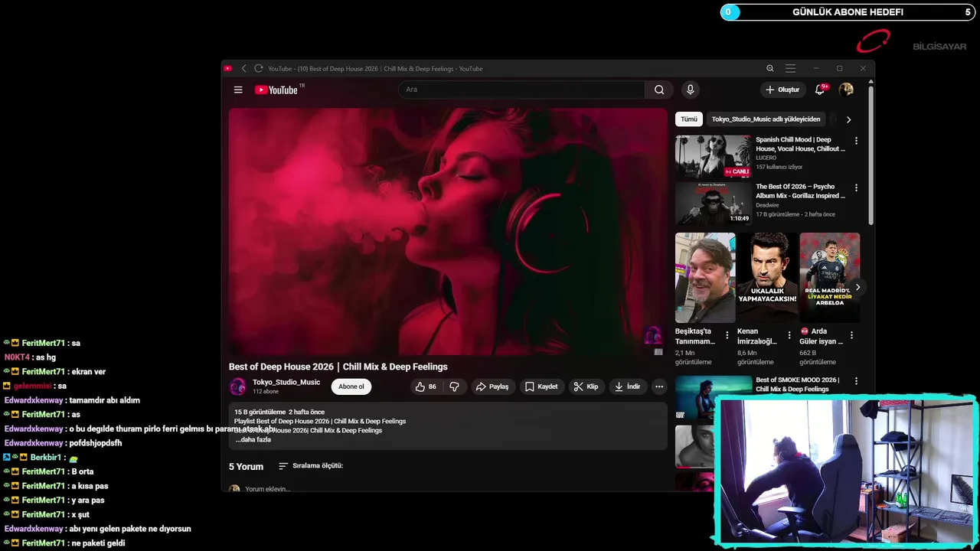Viewport: 980px width, 551px height.
Task: Open Sıralama ölçütü sort dropdown
Action: point(310,466)
